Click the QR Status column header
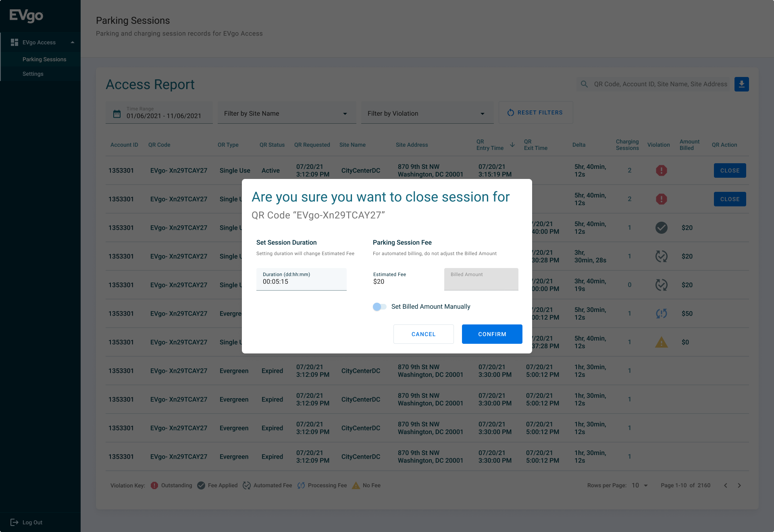The height and width of the screenshot is (532, 774). point(272,145)
